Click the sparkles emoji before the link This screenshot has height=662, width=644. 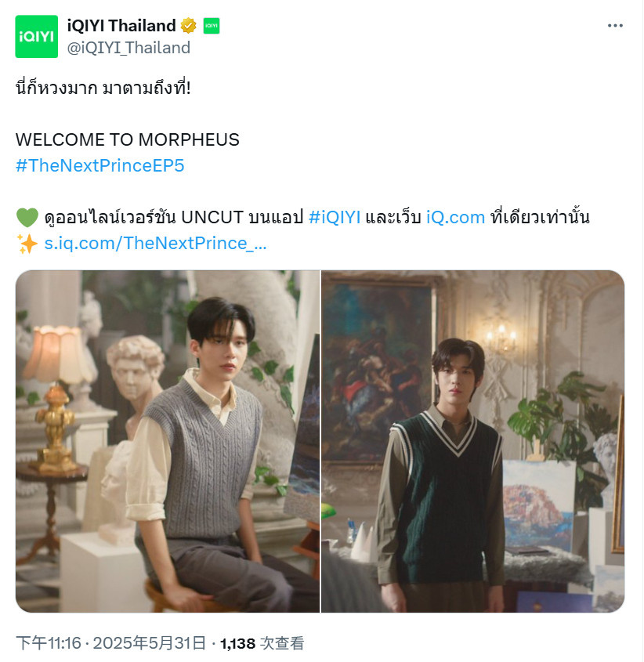[x=27, y=244]
